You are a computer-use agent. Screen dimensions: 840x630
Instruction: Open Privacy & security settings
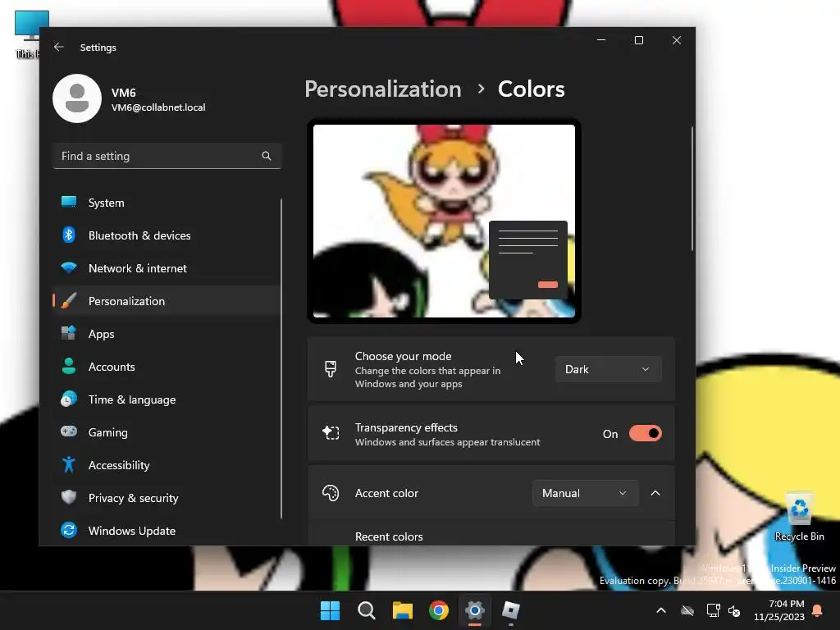click(x=166, y=498)
